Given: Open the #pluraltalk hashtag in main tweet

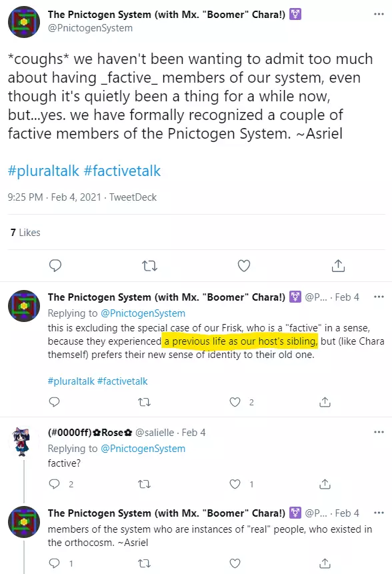Looking at the screenshot, I should coord(43,171).
